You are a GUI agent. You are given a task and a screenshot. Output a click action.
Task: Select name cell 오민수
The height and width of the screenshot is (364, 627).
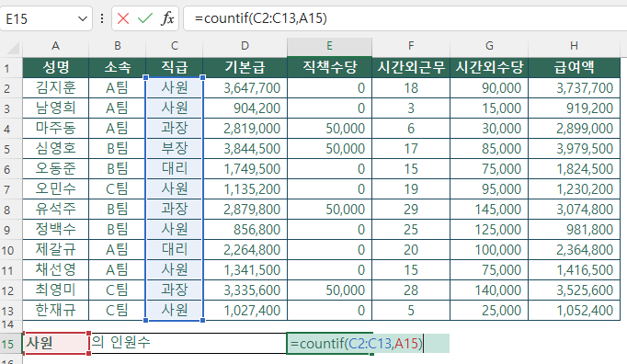(55, 189)
